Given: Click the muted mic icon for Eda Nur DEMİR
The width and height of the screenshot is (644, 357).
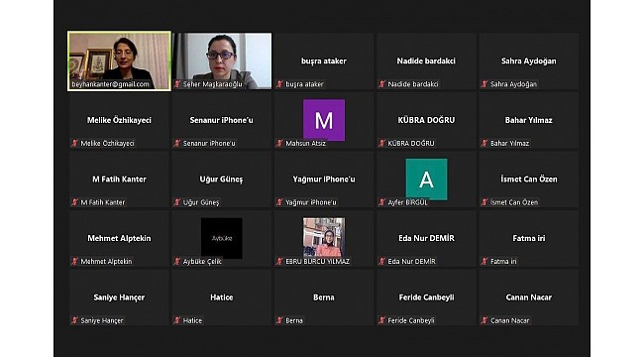Looking at the screenshot, I should click(x=382, y=262).
